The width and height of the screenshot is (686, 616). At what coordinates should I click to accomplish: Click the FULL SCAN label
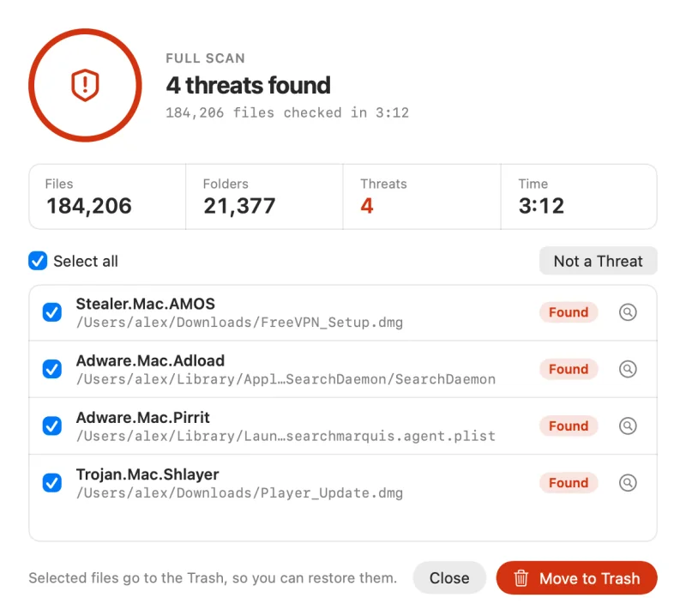click(x=205, y=58)
